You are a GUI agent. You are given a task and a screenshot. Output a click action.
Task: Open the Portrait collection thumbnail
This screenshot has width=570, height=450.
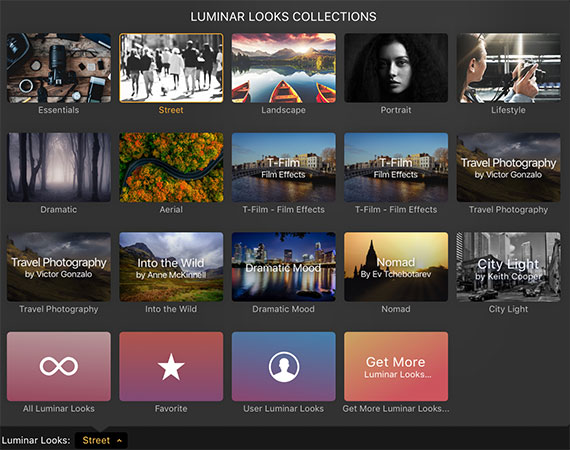coord(396,68)
